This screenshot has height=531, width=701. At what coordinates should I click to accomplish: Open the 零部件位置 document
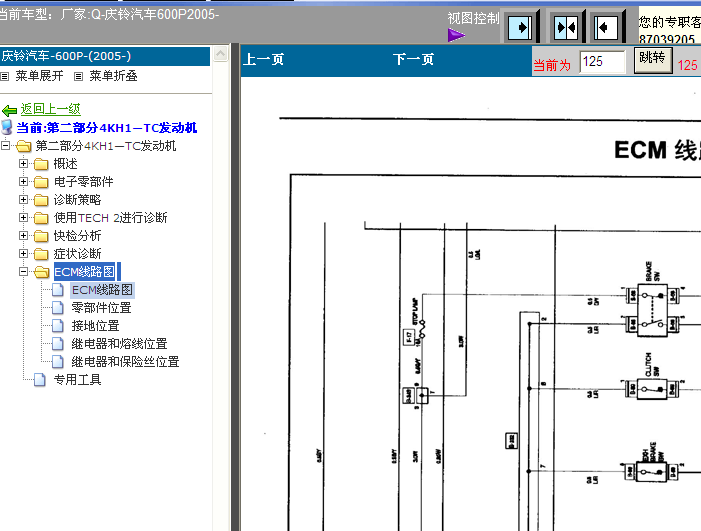click(x=101, y=308)
